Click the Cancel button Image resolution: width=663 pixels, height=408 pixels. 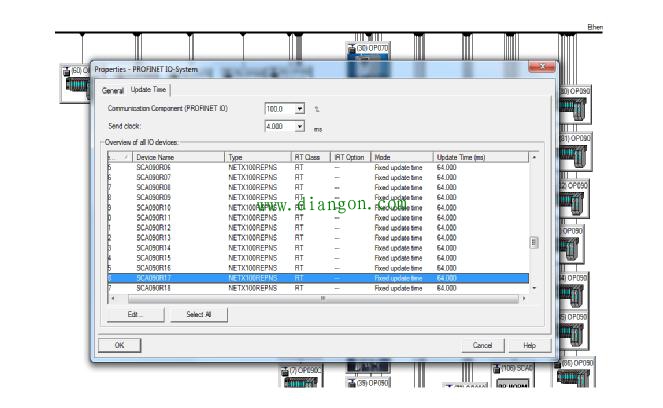click(482, 345)
